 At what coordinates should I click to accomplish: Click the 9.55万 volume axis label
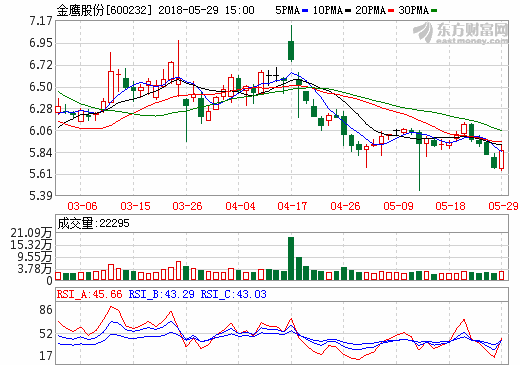tap(35, 257)
